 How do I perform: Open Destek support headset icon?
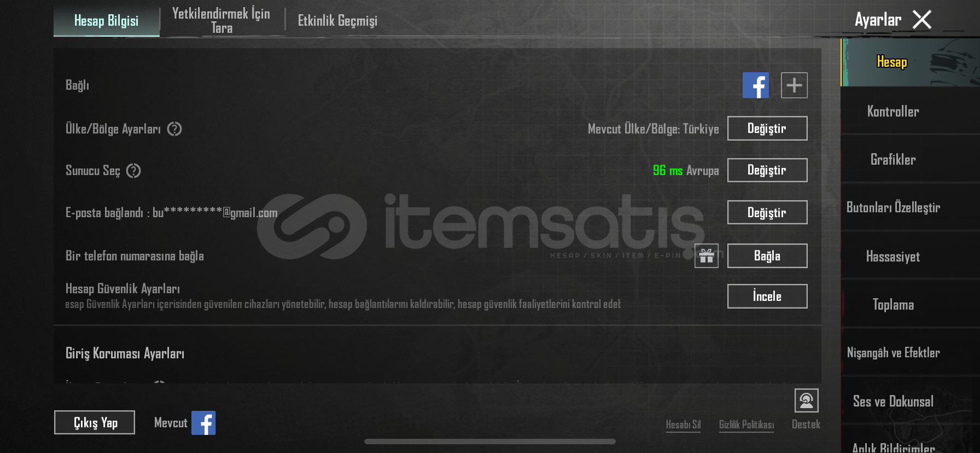tap(806, 400)
